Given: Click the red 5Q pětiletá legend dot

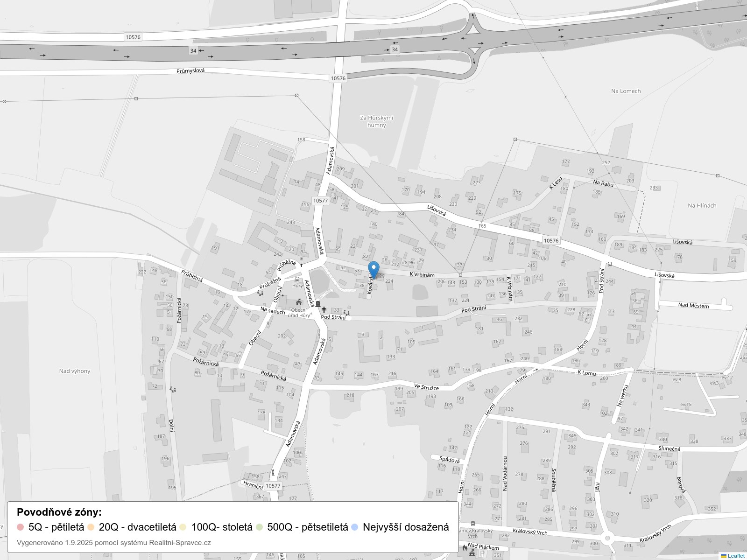Looking at the screenshot, I should [20, 527].
